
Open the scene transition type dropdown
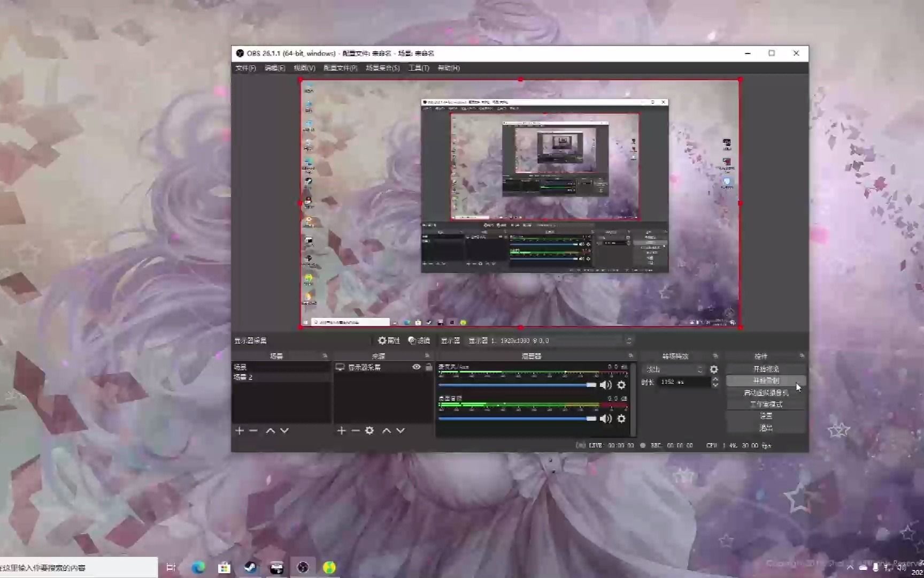pyautogui.click(x=674, y=369)
